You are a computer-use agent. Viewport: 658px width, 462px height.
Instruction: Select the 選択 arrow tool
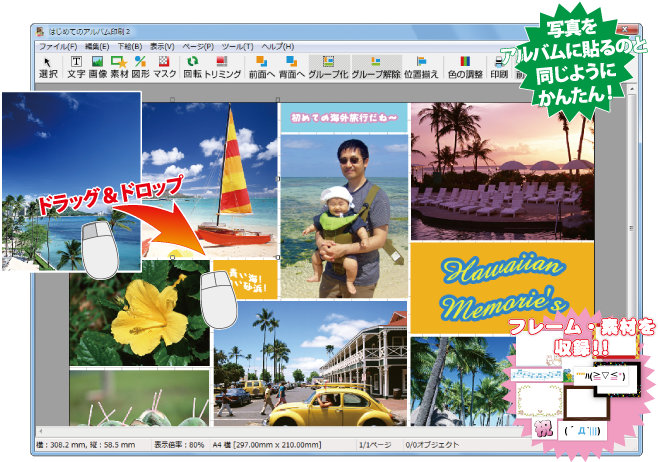pyautogui.click(x=48, y=68)
